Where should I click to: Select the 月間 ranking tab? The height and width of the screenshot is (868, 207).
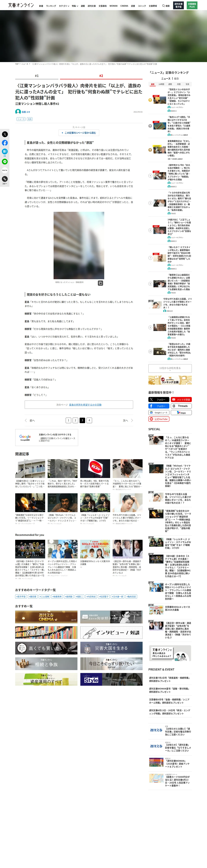[179, 84]
